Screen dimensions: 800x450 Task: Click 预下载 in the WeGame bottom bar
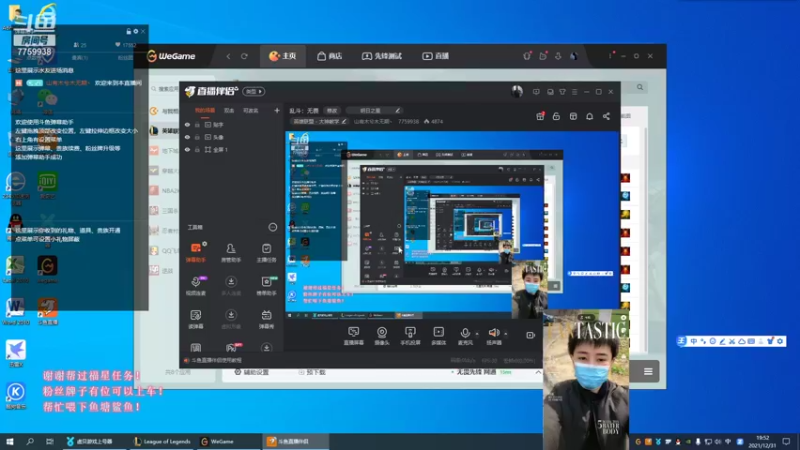(x=312, y=372)
